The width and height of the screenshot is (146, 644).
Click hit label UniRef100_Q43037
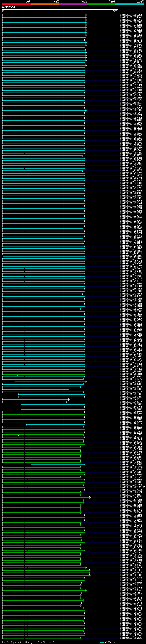click(x=131, y=402)
